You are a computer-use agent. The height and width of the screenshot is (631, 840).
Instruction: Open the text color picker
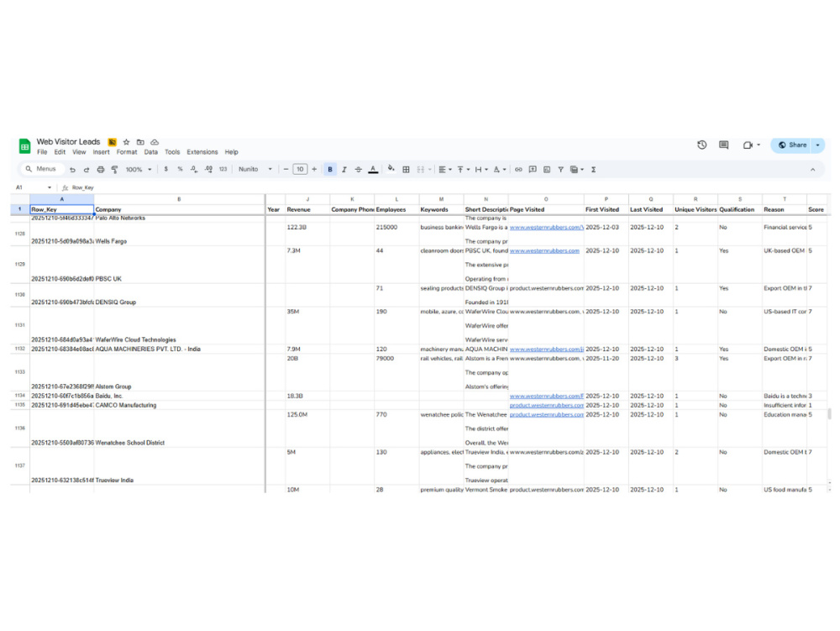[x=374, y=169]
